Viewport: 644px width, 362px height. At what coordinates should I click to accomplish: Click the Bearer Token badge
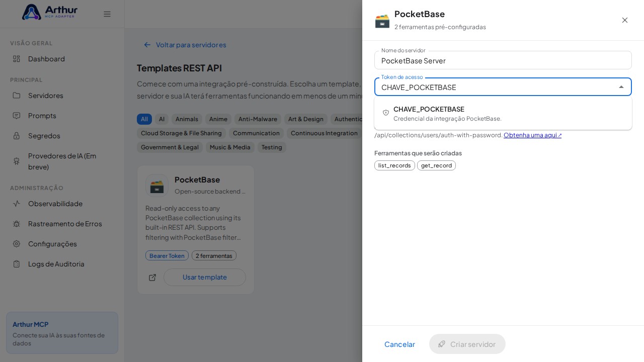167,255
